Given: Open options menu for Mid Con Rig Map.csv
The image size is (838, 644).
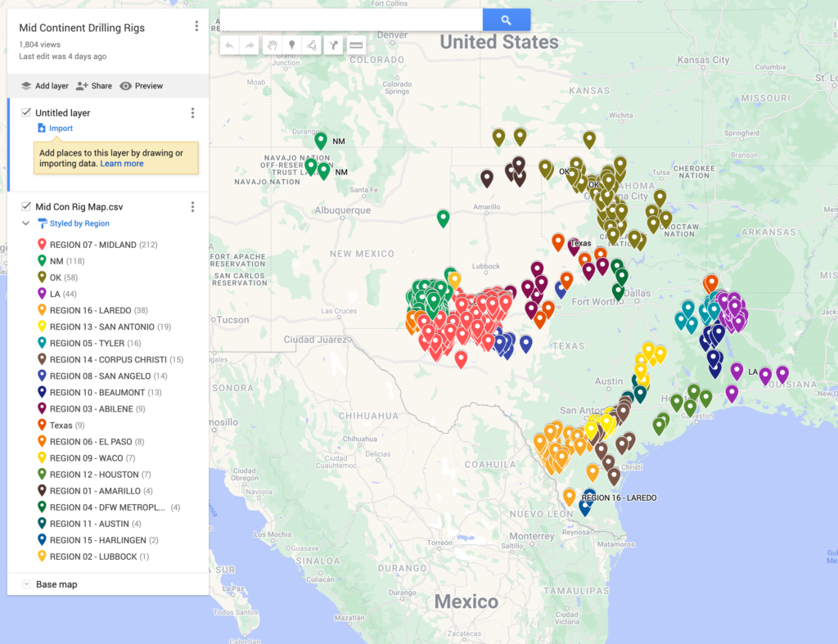Looking at the screenshot, I should (193, 206).
